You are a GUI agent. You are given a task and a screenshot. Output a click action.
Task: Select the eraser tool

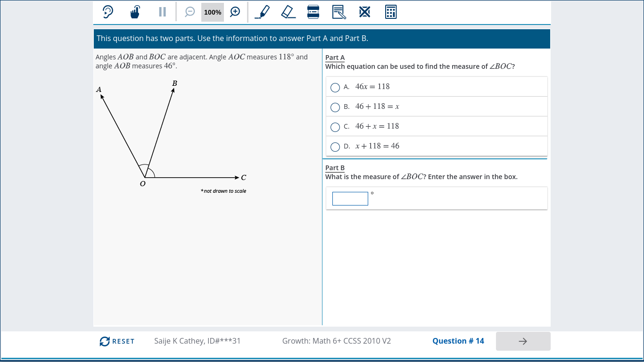[289, 12]
